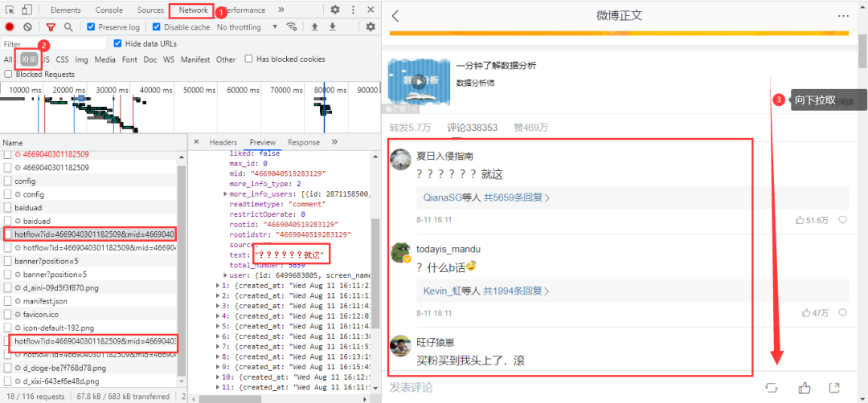This screenshot has height=403, width=868.
Task: Open the Response tab
Action: point(303,142)
